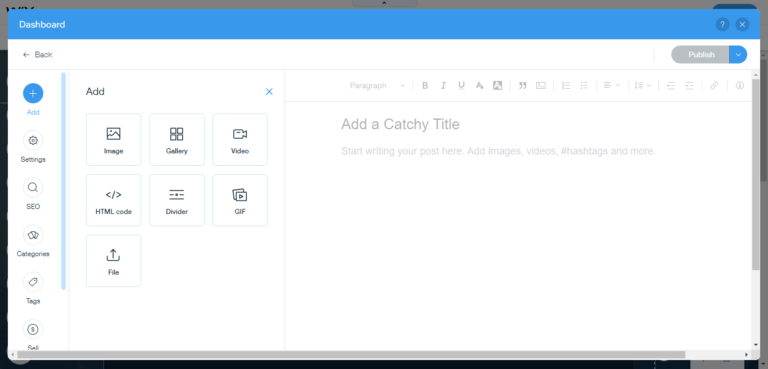Viewport: 768px width, 369px height.
Task: Click the post body text area
Action: 498,151
